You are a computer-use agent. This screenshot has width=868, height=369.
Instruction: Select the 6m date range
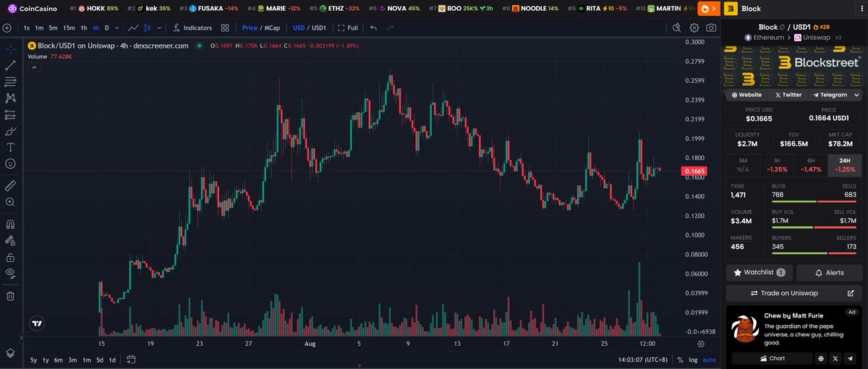(60, 360)
